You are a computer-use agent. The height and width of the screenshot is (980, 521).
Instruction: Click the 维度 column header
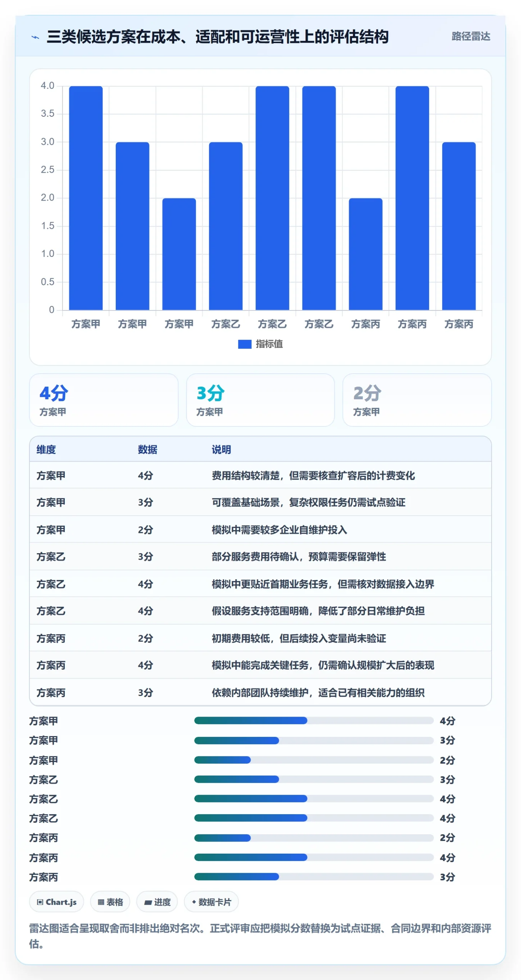46,449
